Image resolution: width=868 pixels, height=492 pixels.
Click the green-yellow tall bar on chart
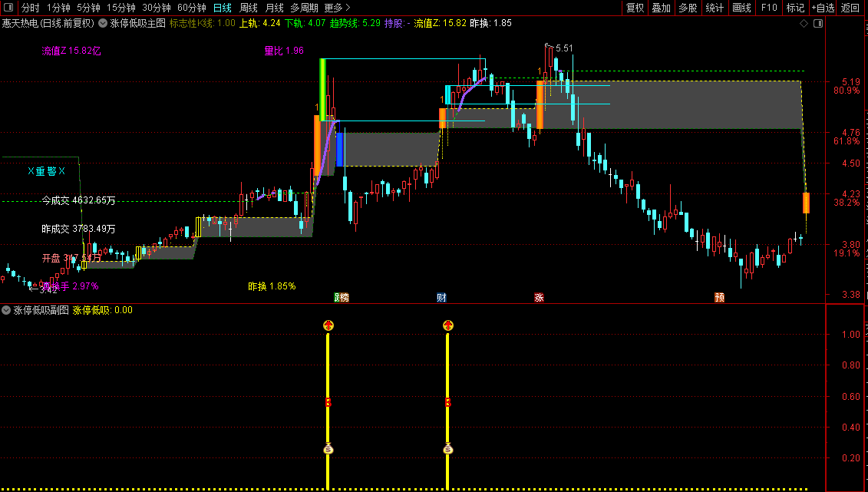322,90
